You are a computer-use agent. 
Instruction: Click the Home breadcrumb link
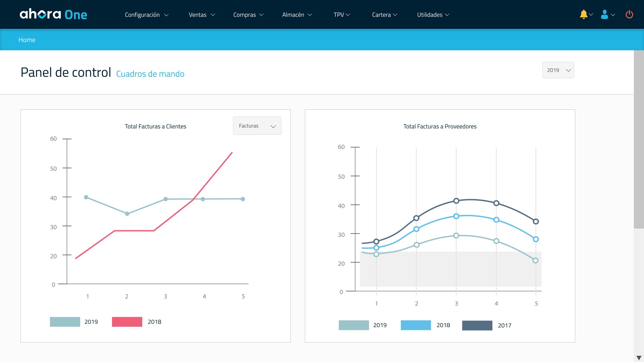click(x=27, y=40)
